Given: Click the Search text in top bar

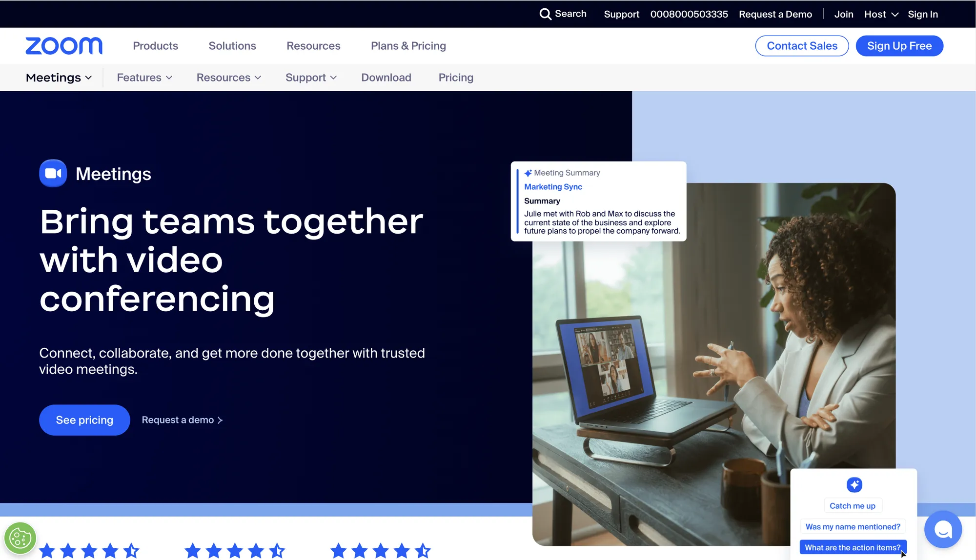Looking at the screenshot, I should coord(570,14).
